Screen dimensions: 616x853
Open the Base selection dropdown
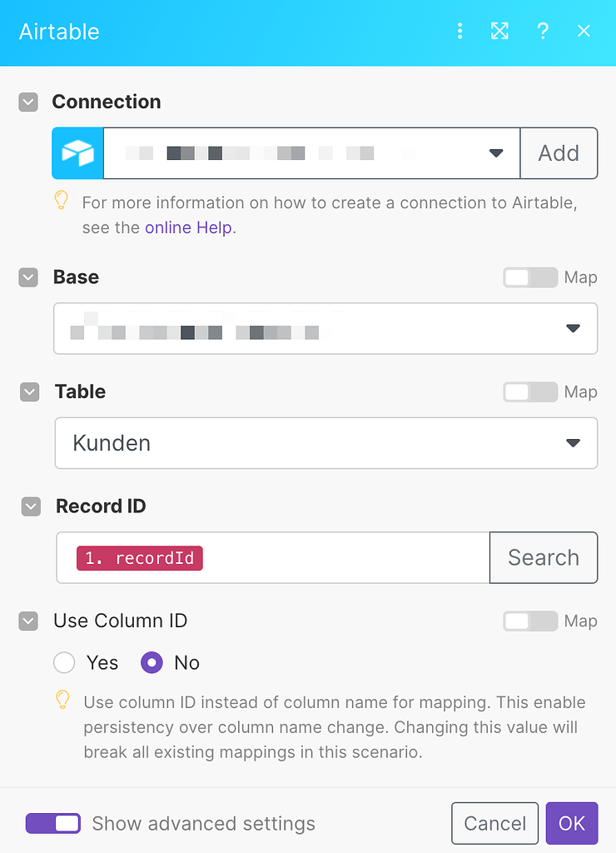[573, 328]
